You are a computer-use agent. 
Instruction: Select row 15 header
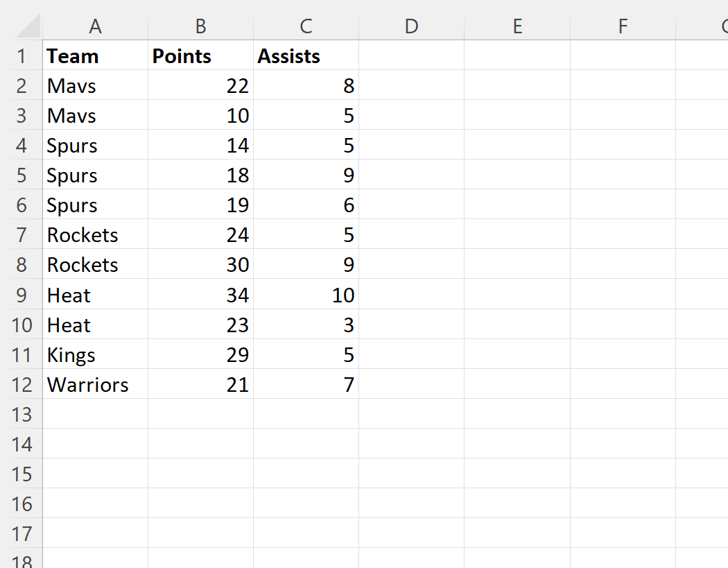click(x=21, y=474)
